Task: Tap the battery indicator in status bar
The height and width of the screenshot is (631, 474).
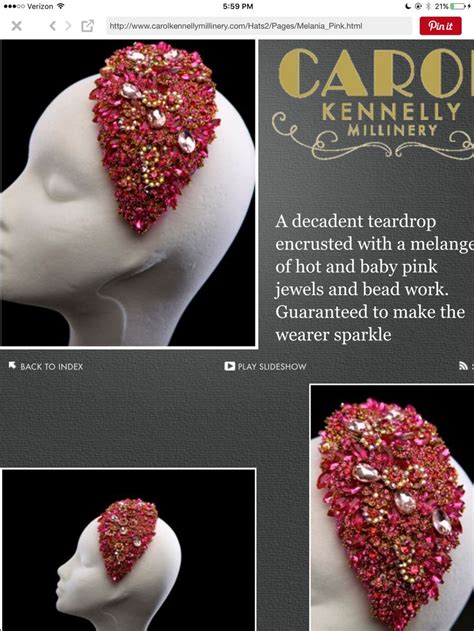Action: click(x=458, y=6)
